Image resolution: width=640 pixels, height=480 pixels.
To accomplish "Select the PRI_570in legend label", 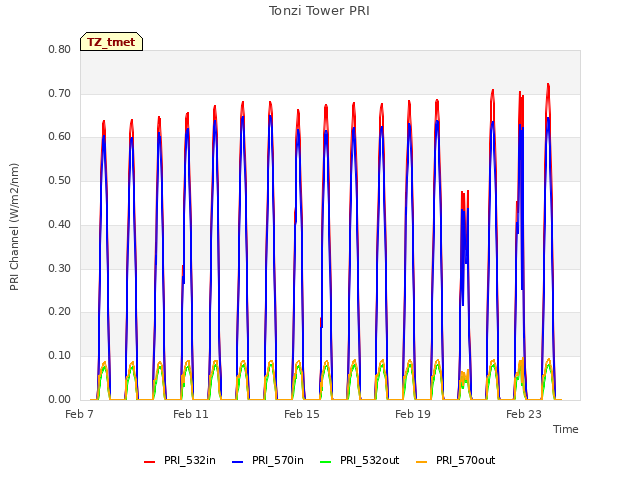I will pos(278,461).
